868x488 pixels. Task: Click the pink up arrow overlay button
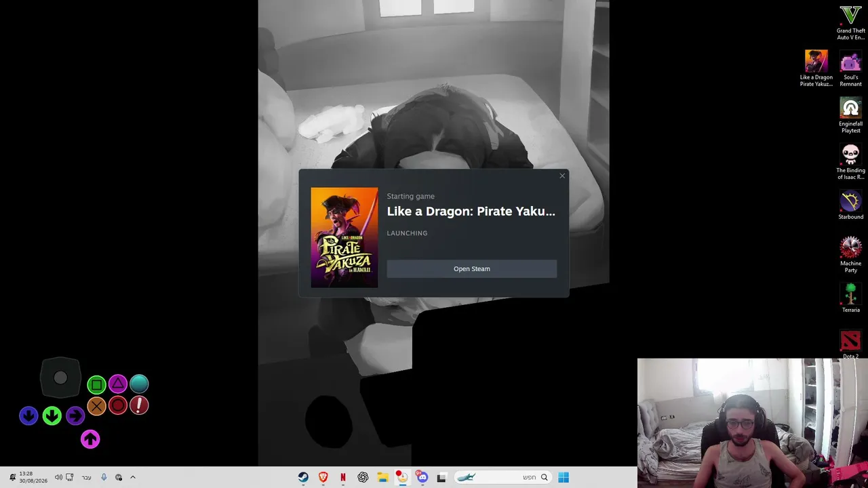(x=90, y=439)
